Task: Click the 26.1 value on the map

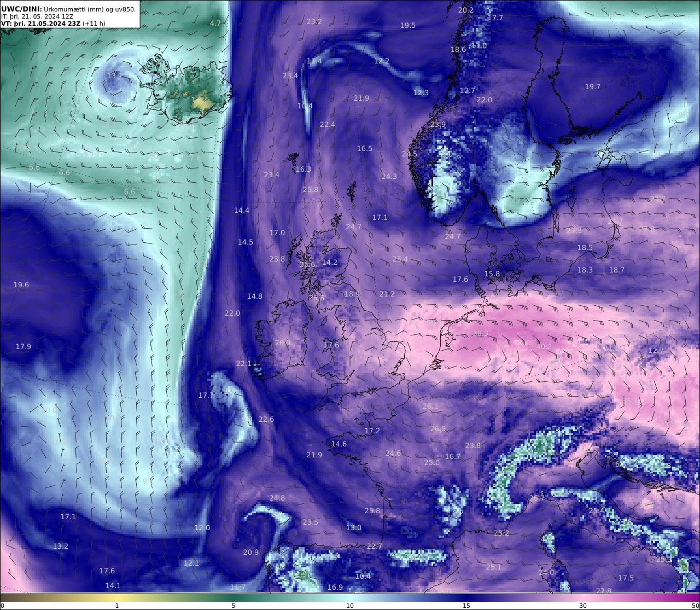Action: pos(430,406)
